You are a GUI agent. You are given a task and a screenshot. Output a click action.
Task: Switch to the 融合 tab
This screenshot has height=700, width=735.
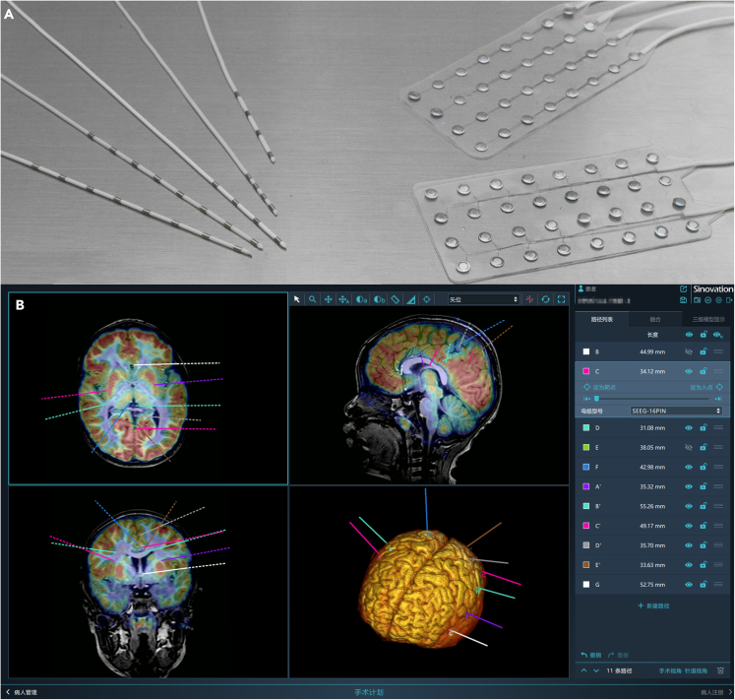click(653, 319)
